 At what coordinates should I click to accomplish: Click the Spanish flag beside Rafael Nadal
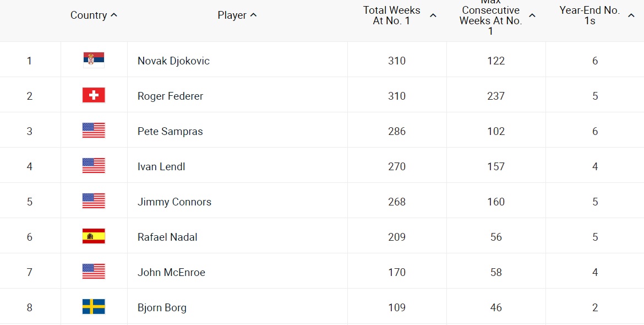tap(94, 236)
